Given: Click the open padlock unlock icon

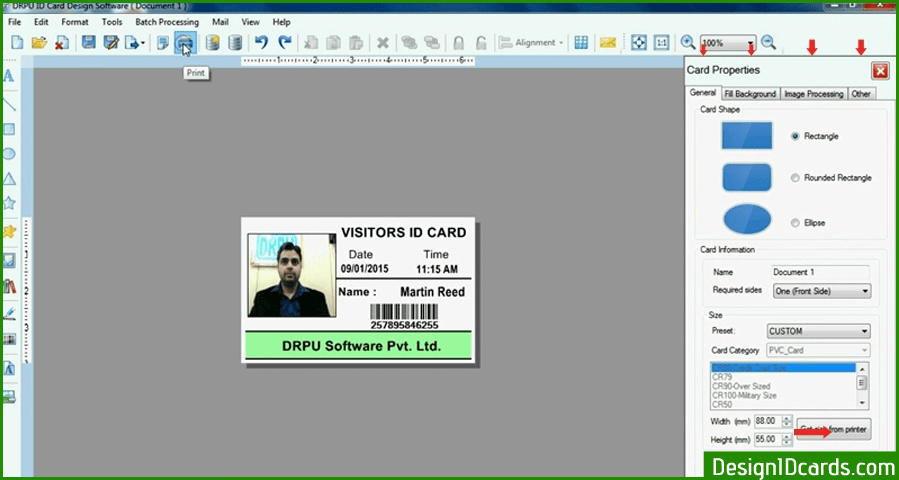Looking at the screenshot, I should click(482, 42).
